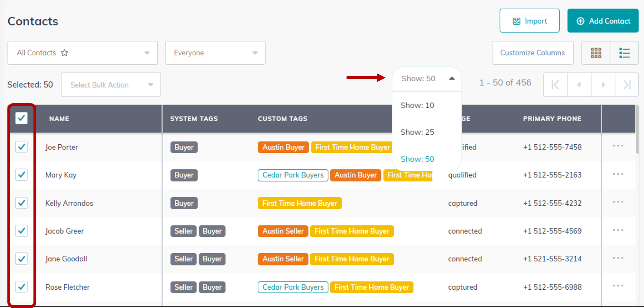
Task: Uncheck the select-all checkbox in header
Action: (x=22, y=118)
